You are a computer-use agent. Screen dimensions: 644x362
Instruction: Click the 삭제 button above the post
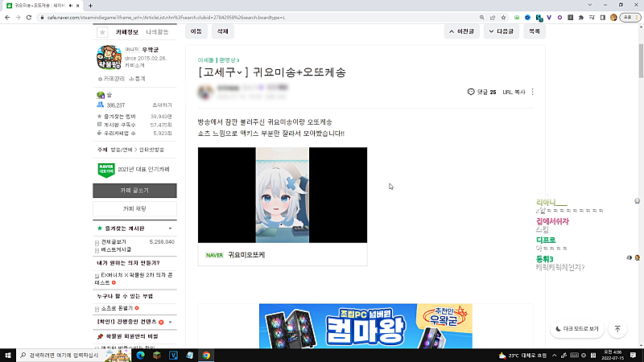pos(223,31)
